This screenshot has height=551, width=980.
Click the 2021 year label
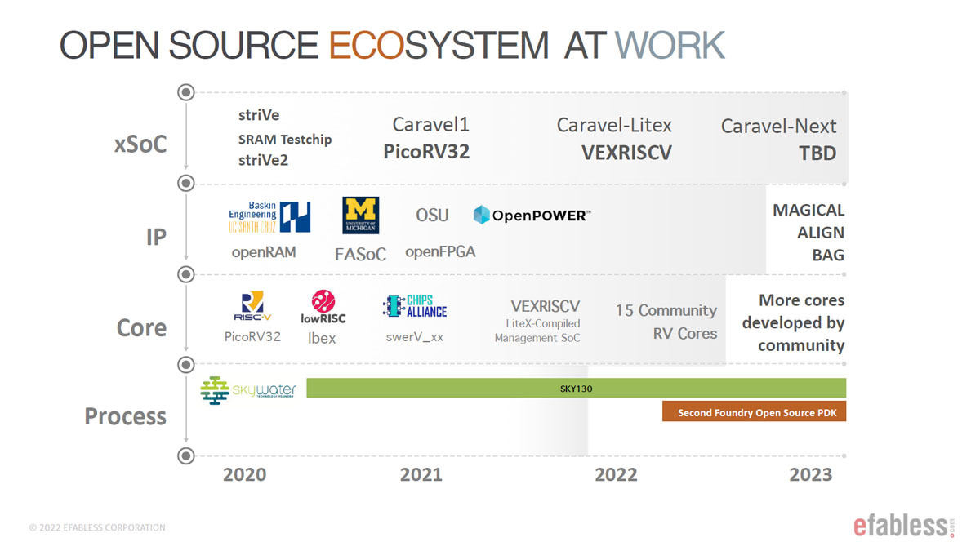(x=421, y=474)
